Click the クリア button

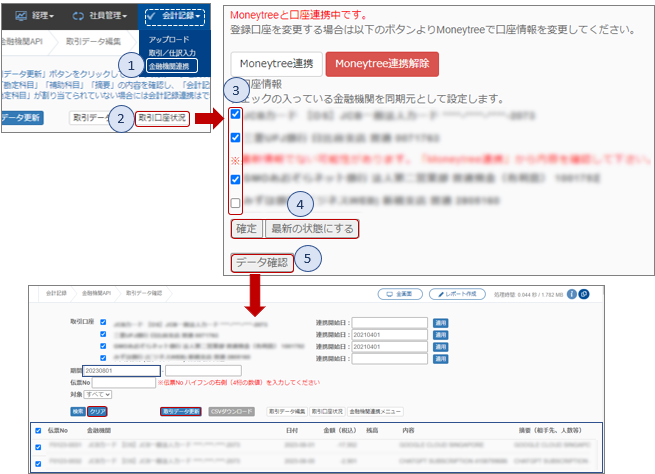click(x=97, y=411)
